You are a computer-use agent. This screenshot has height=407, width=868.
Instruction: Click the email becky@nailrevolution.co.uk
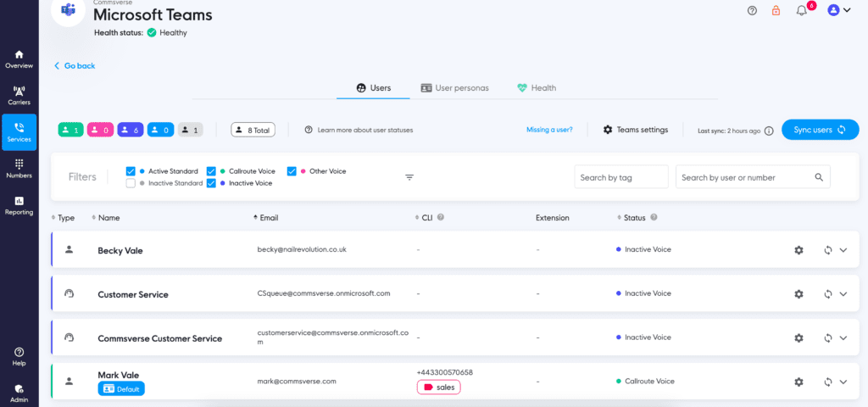(302, 250)
